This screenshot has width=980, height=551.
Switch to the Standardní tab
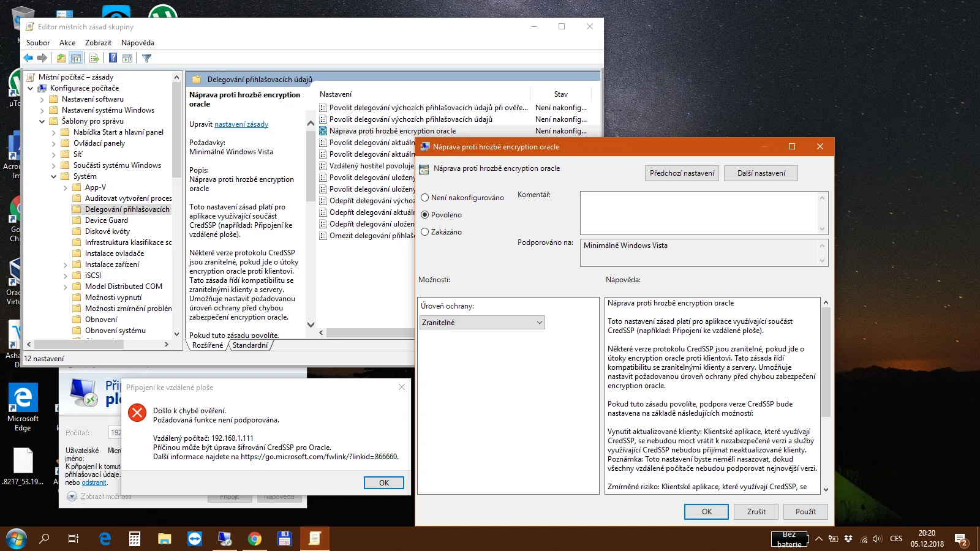[250, 345]
